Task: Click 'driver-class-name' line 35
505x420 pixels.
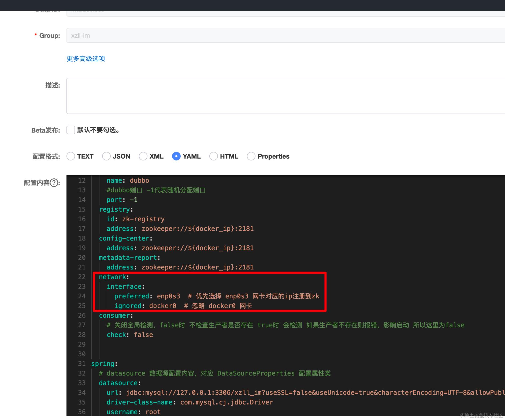Action: point(190,402)
